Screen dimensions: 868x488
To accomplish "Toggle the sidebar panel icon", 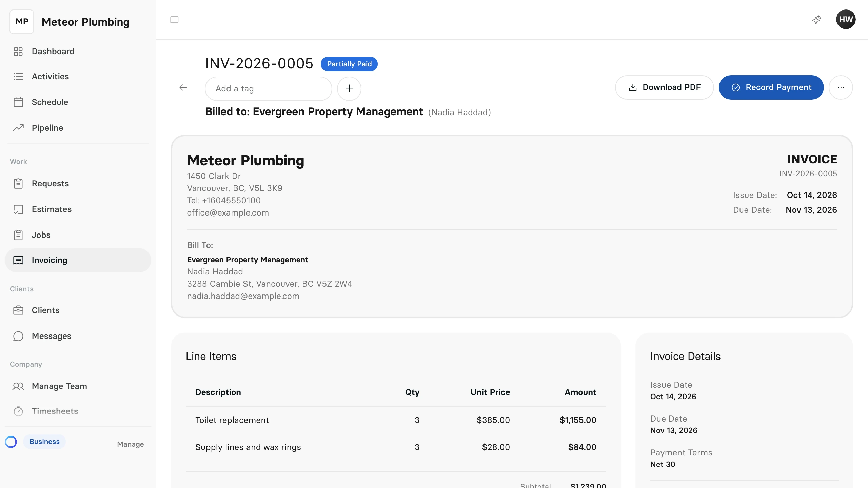I will [174, 20].
